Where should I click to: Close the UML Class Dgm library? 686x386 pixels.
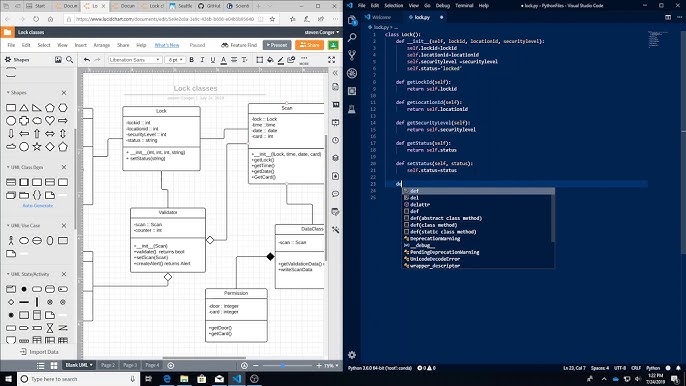[x=64, y=167]
